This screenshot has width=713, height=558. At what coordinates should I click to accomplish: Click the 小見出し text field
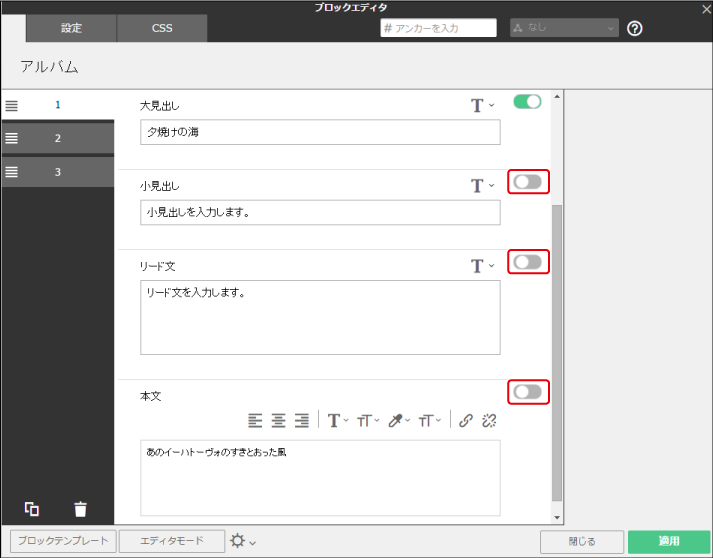point(320,212)
